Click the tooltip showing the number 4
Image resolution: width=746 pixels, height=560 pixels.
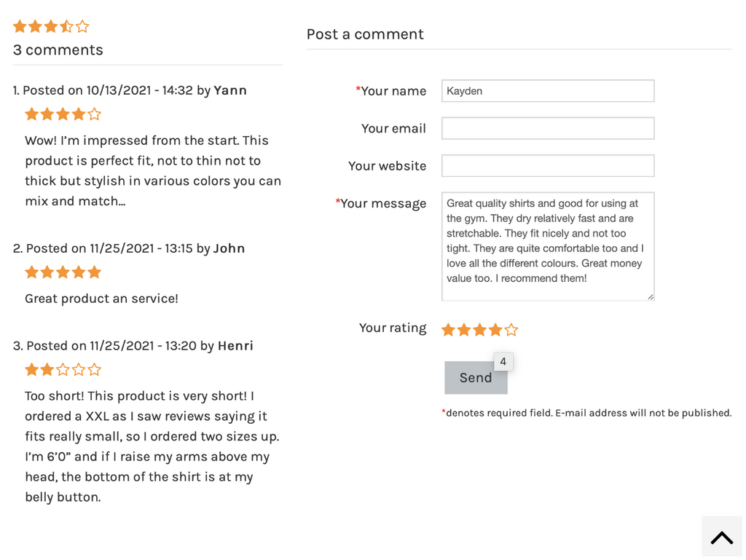503,361
